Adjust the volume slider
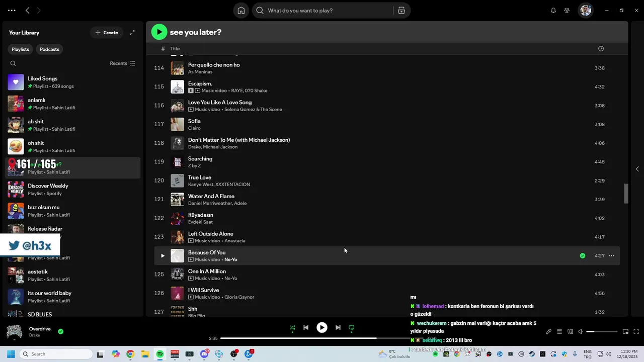 (602, 332)
